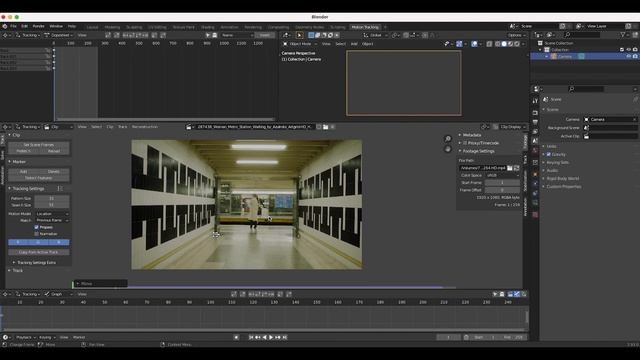
Task: Select the Motion Tracking workspace tab
Action: (365, 27)
